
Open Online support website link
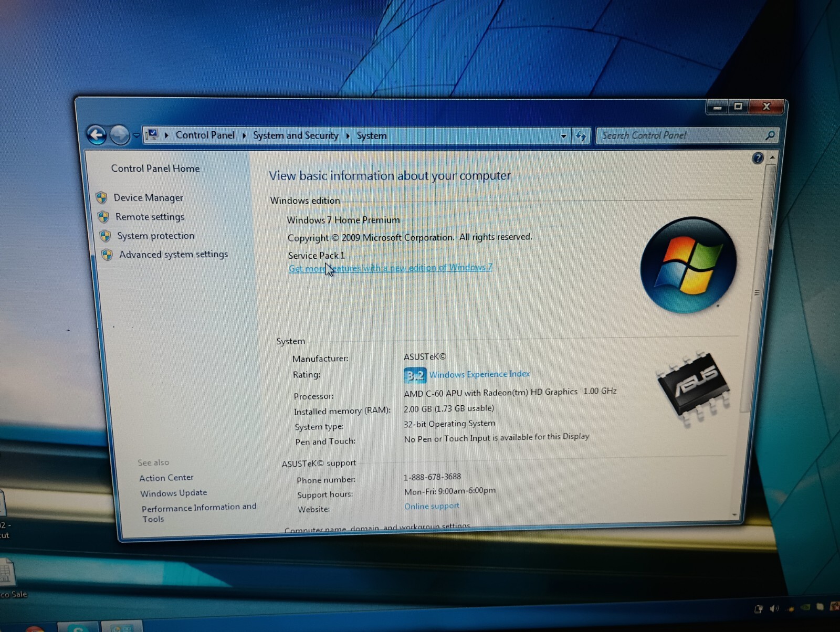[x=432, y=506]
